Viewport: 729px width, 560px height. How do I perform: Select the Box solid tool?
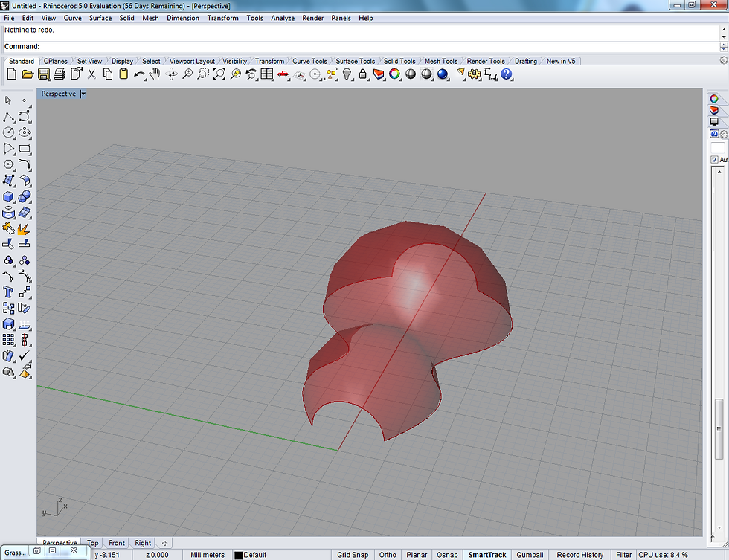[x=8, y=196]
